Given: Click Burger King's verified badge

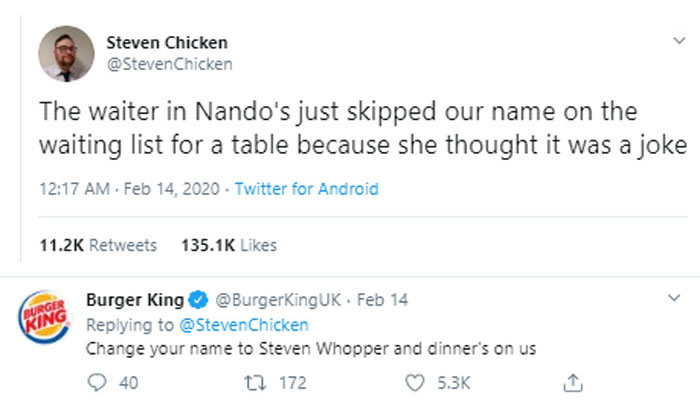Looking at the screenshot, I should pos(198,300).
